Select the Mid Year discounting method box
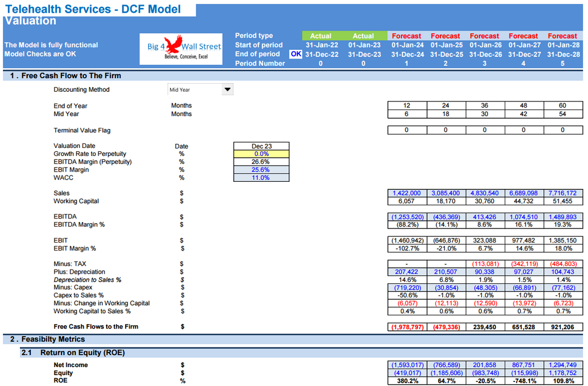Image resolution: width=588 pixels, height=386 pixels. pos(194,89)
